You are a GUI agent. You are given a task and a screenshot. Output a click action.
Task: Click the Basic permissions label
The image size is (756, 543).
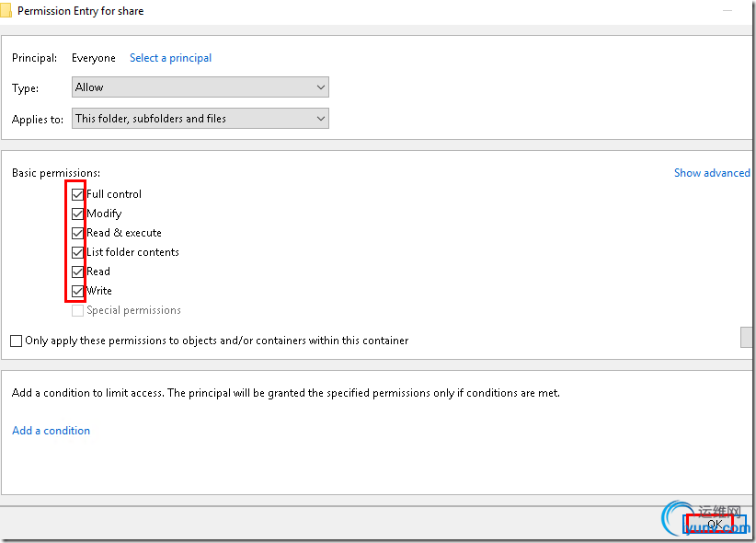[x=56, y=173]
